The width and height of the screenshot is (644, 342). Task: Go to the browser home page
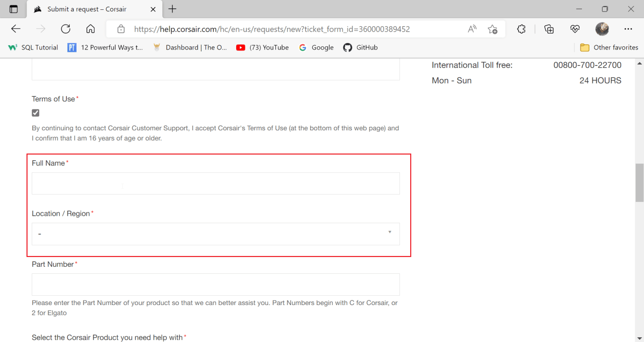91,29
